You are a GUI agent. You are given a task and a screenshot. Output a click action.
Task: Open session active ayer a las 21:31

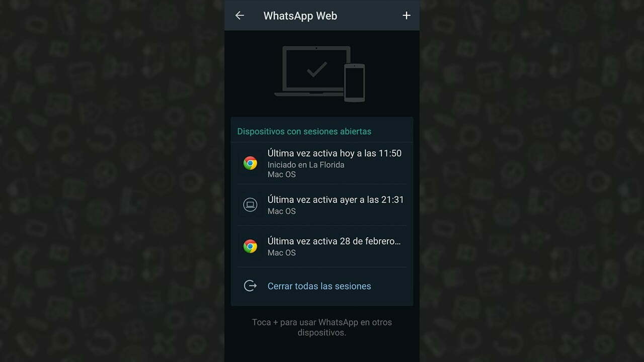[322, 205]
